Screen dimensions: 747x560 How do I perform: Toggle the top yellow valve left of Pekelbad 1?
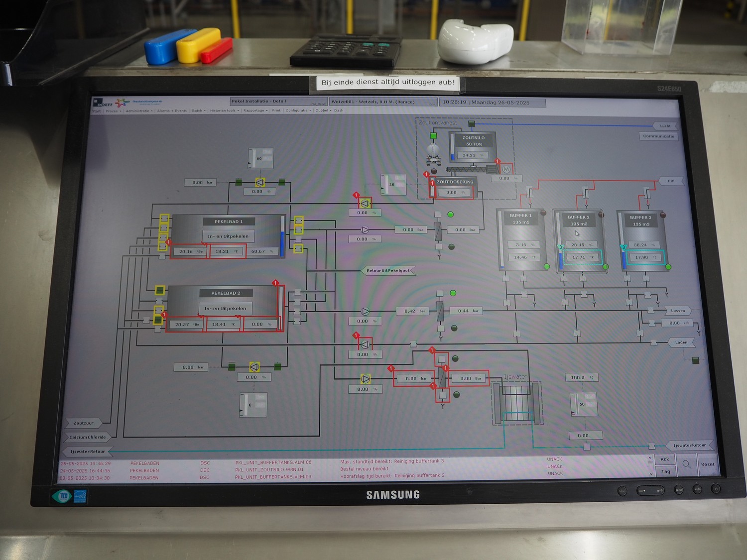point(164,218)
